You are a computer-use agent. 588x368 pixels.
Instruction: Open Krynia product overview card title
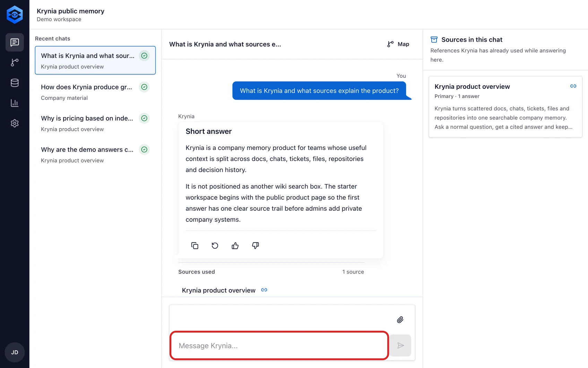(x=472, y=86)
